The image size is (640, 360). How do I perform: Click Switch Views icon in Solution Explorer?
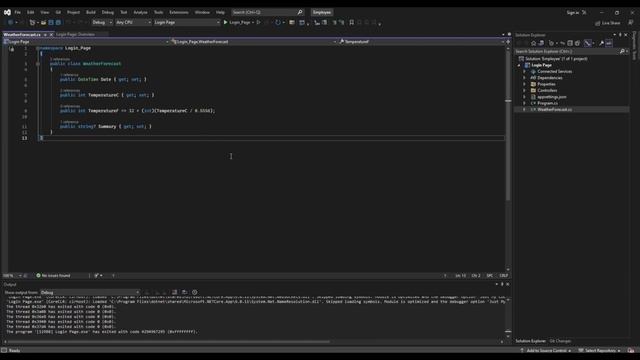(541, 43)
